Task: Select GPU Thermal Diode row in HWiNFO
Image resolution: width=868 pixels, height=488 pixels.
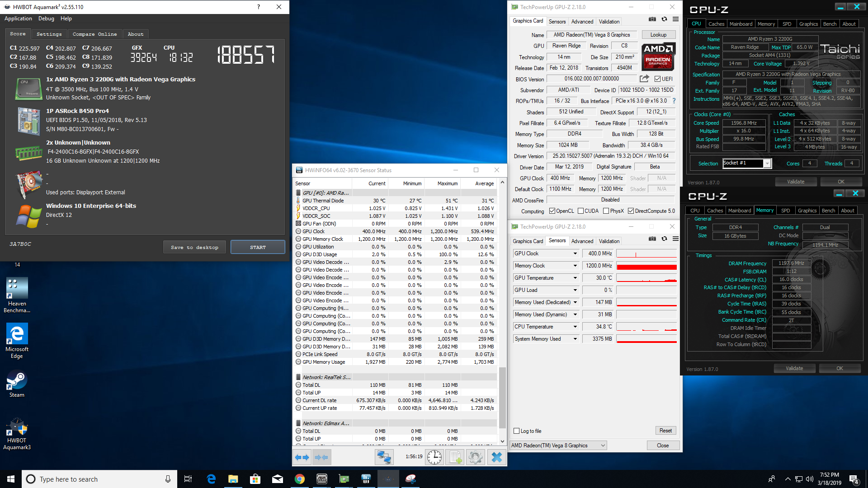Action: [x=396, y=201]
